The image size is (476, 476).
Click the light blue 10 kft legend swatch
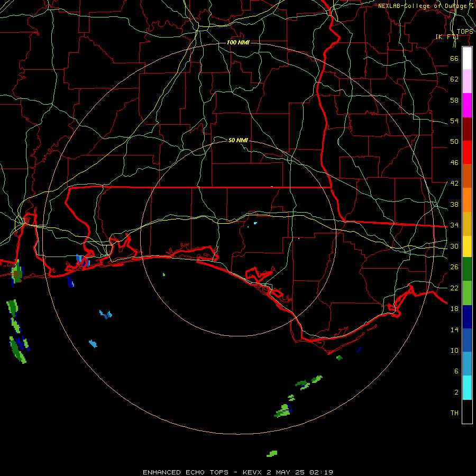click(x=467, y=364)
